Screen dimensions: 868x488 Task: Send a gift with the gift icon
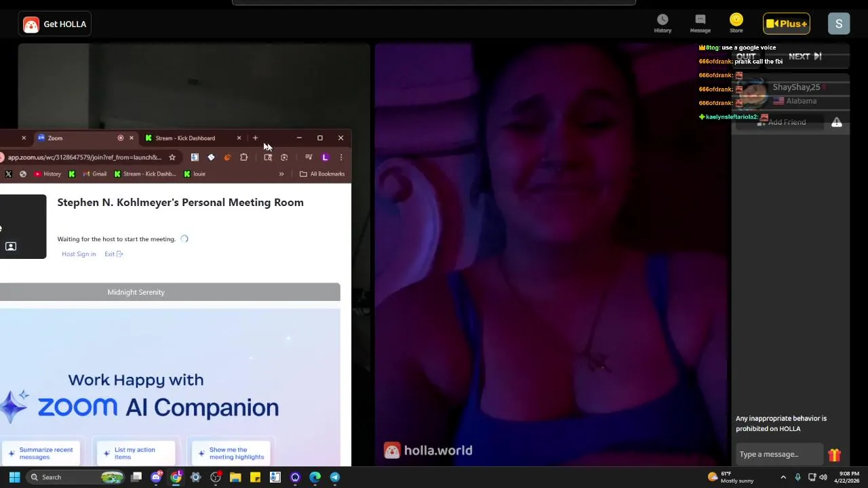click(x=834, y=455)
